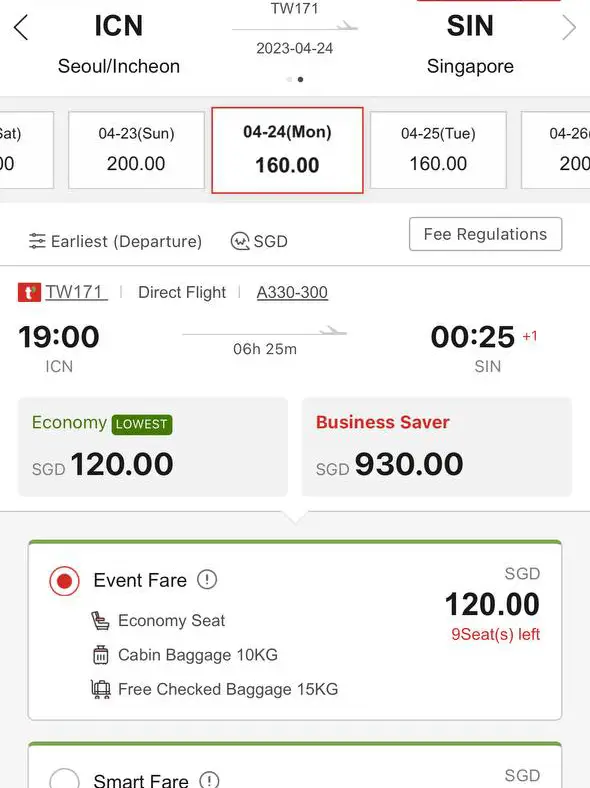Select the Smart Fare radio button

[64, 780]
